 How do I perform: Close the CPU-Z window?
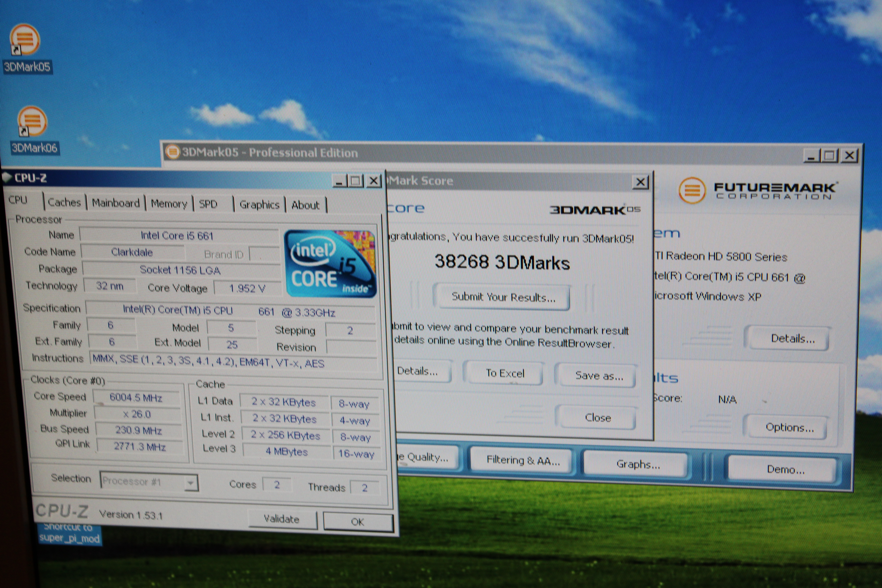[x=374, y=182]
